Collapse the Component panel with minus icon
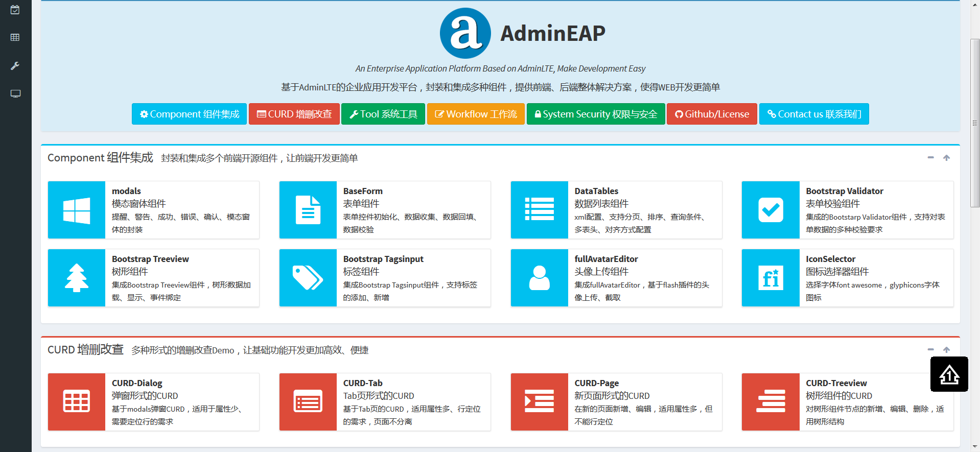 930,158
